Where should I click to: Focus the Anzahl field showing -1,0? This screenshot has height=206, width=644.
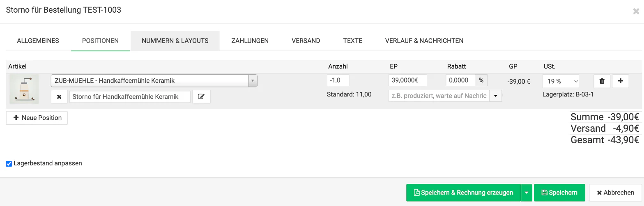tap(338, 80)
